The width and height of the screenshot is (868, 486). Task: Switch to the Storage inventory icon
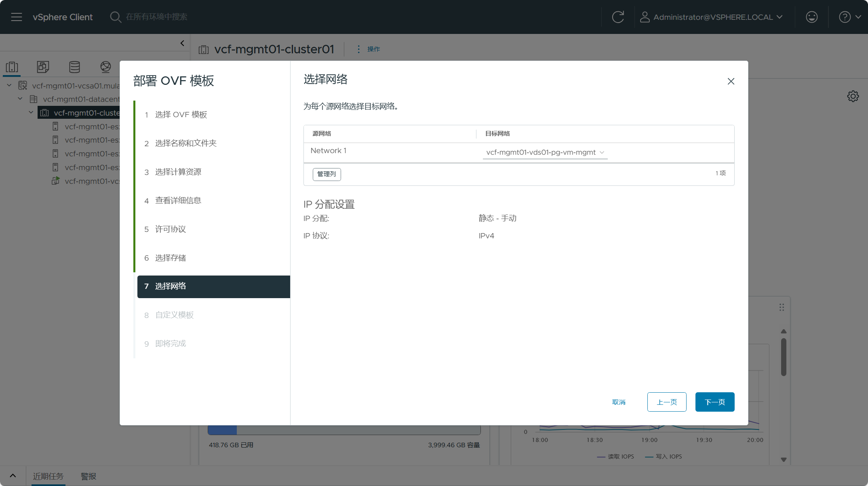74,67
